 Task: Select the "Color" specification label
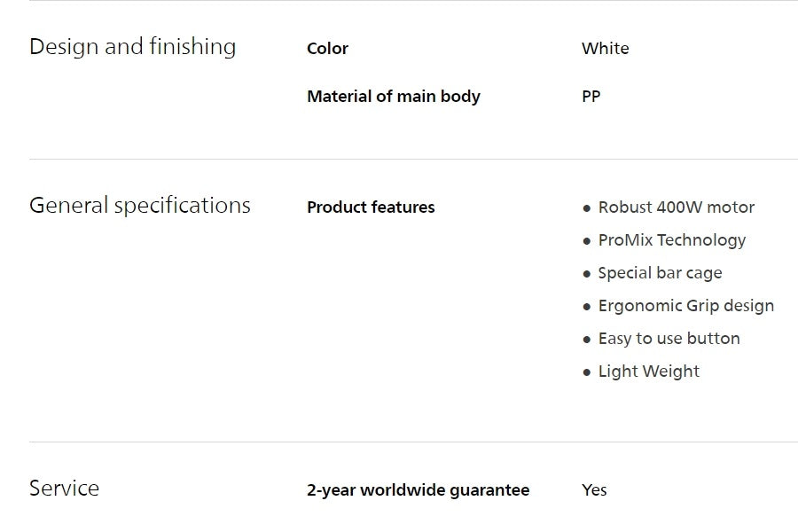[327, 49]
